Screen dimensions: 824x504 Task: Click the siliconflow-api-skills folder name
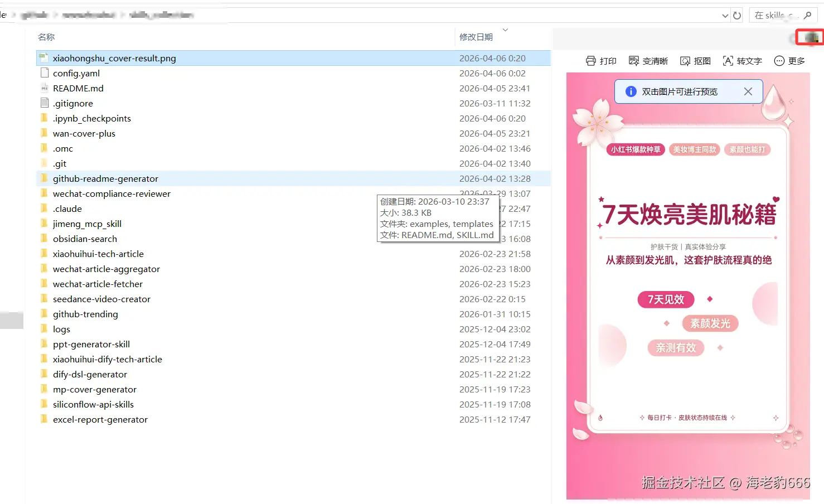pos(93,404)
